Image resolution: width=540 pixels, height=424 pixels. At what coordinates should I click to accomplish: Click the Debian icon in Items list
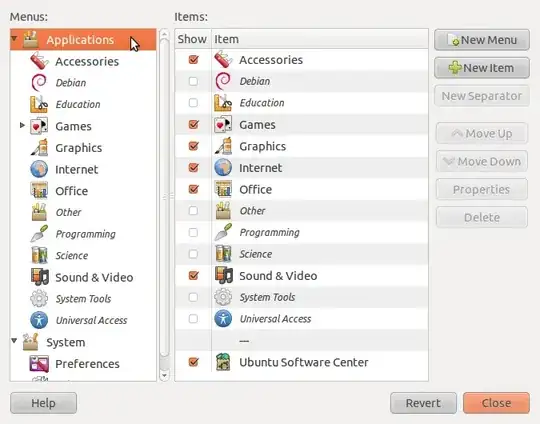click(x=223, y=81)
